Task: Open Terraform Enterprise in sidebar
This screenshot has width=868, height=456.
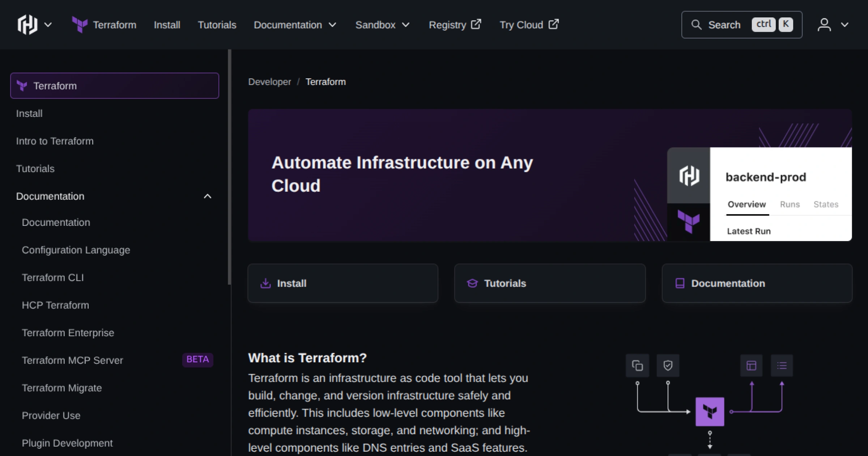Action: (68, 333)
